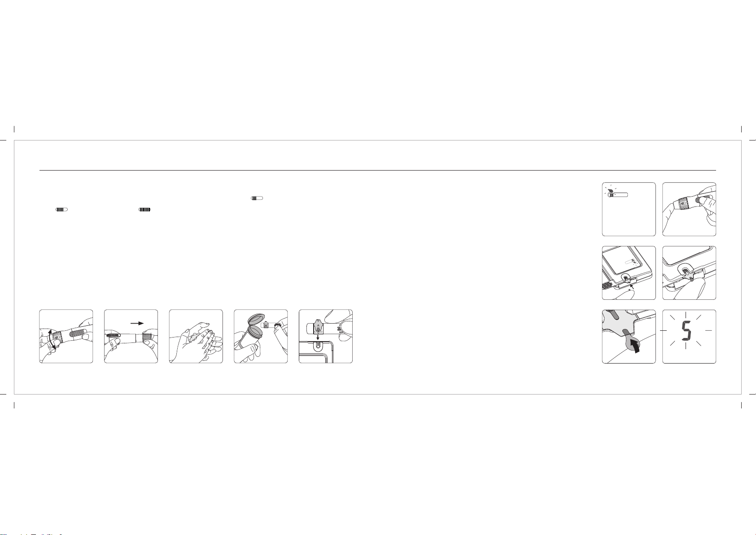Click the horizontal rule under the page header
Image resolution: width=756 pixels, height=535 pixels.
(x=378, y=170)
